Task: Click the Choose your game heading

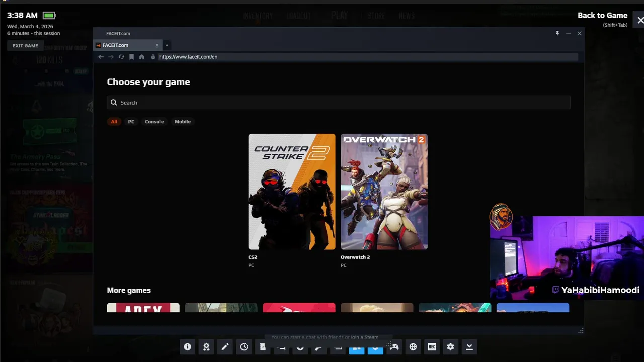Action: pyautogui.click(x=148, y=82)
